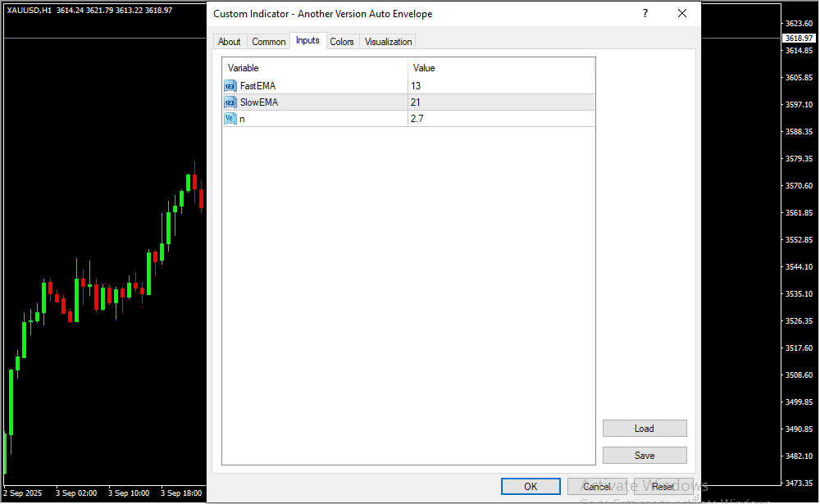
Task: Click the double type icon beside n
Action: [230, 119]
